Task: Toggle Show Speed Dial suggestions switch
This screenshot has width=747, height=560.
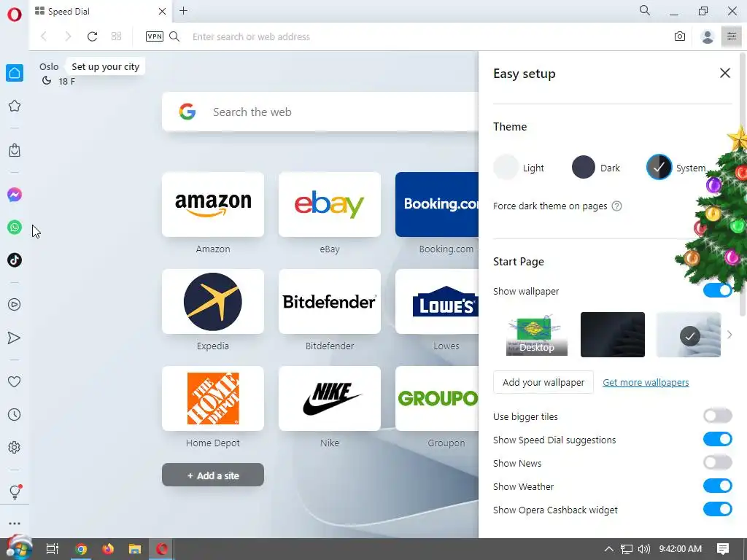Action: click(718, 439)
